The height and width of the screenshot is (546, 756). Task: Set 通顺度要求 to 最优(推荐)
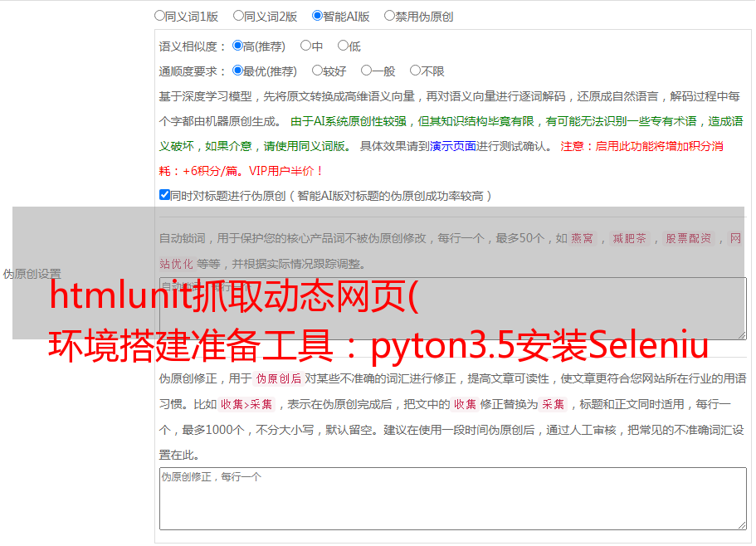pyautogui.click(x=237, y=71)
